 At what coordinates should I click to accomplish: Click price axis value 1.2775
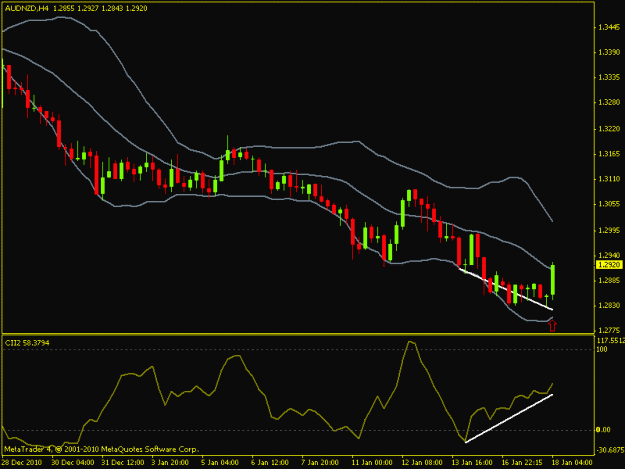coord(609,330)
